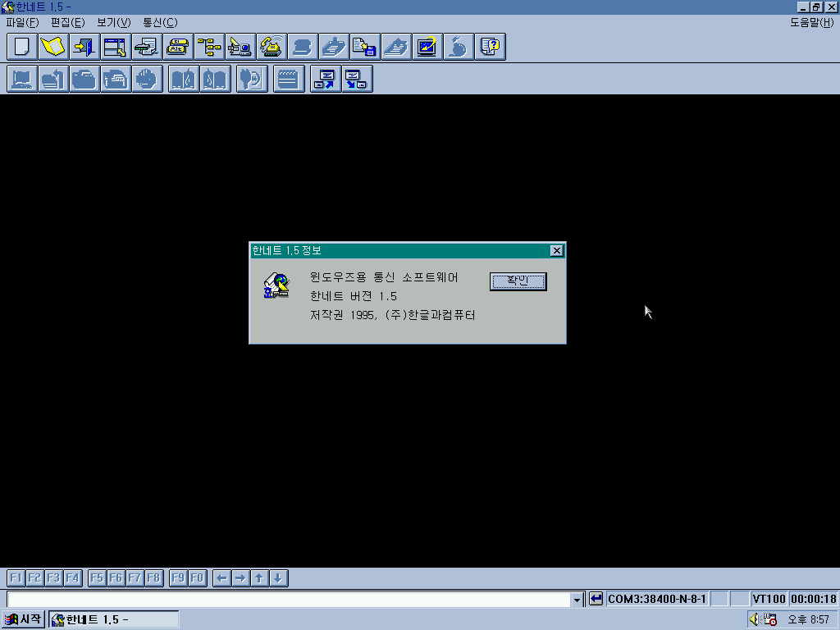Click the F8 function key button
This screenshot has height=630, width=840.
coord(153,578)
